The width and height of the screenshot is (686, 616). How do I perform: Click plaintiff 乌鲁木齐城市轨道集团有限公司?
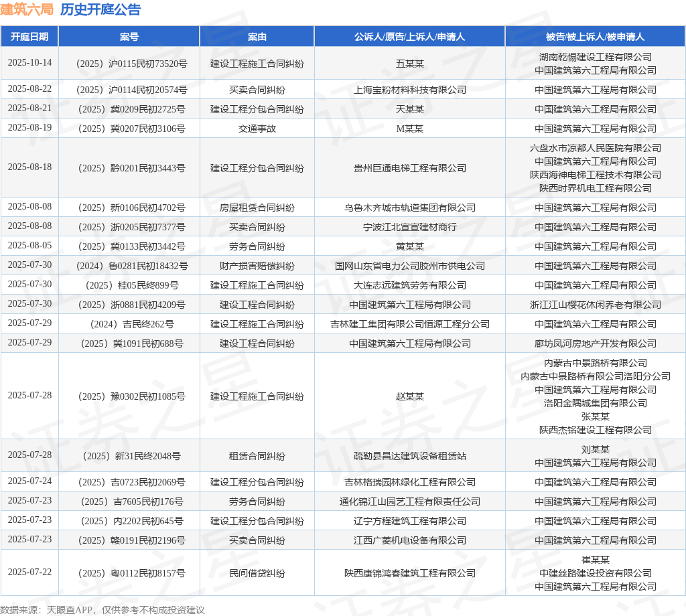pyautogui.click(x=410, y=208)
